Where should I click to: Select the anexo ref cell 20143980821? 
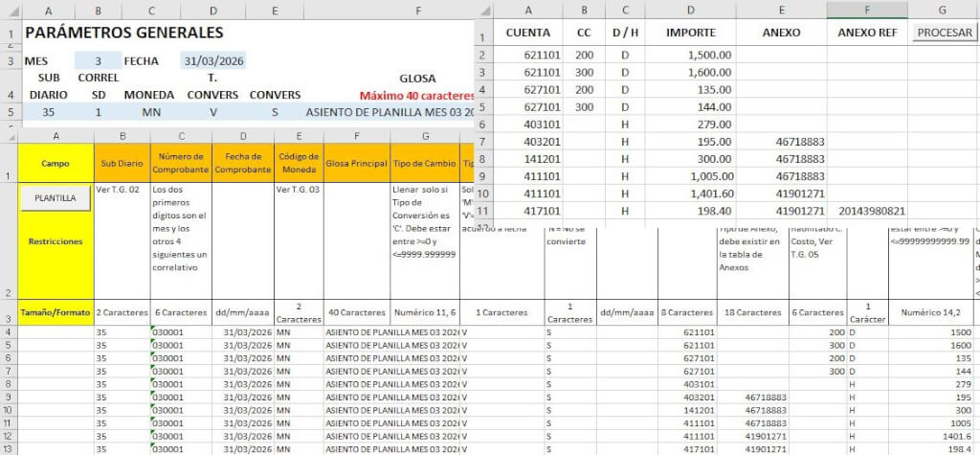pyautogui.click(x=866, y=211)
